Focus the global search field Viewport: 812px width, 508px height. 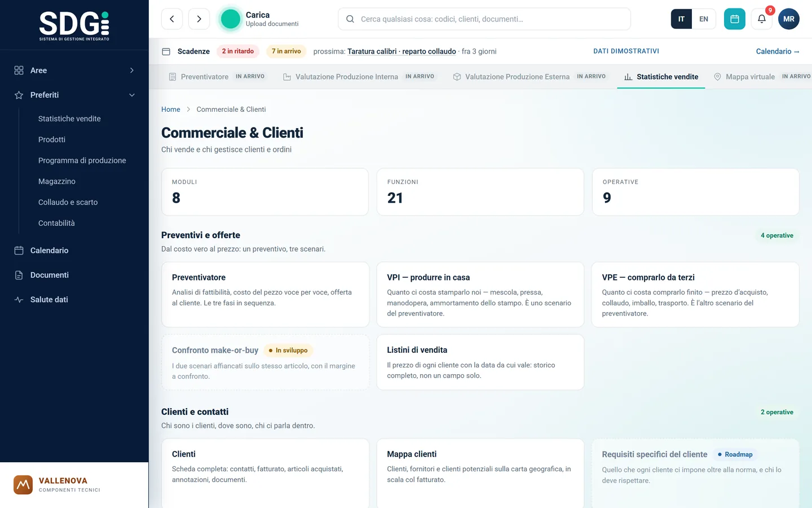(484, 19)
